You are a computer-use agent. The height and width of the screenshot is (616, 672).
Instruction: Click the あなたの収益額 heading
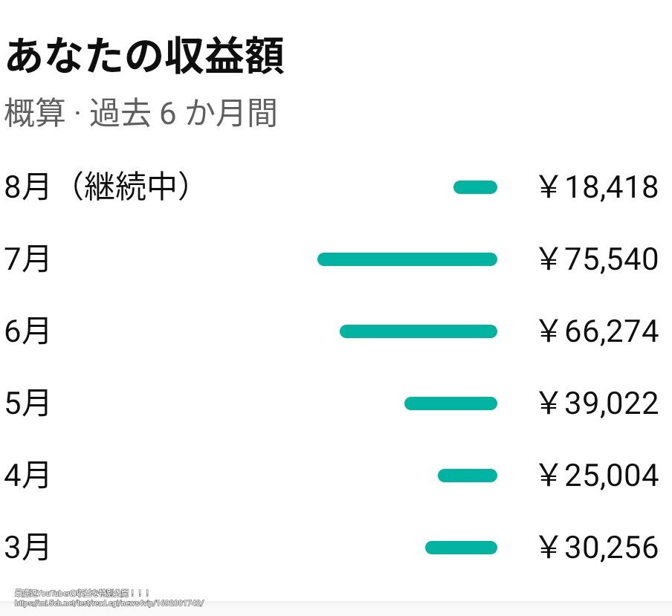(145, 57)
